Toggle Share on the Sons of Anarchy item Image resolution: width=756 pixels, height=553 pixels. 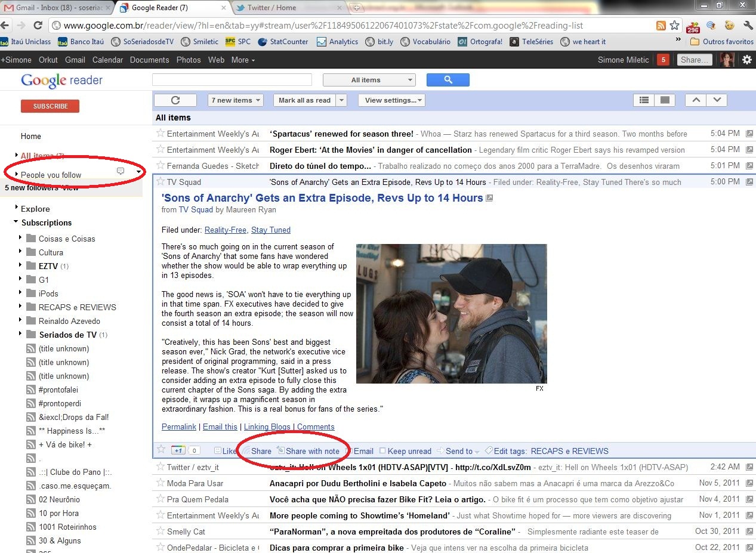(257, 451)
